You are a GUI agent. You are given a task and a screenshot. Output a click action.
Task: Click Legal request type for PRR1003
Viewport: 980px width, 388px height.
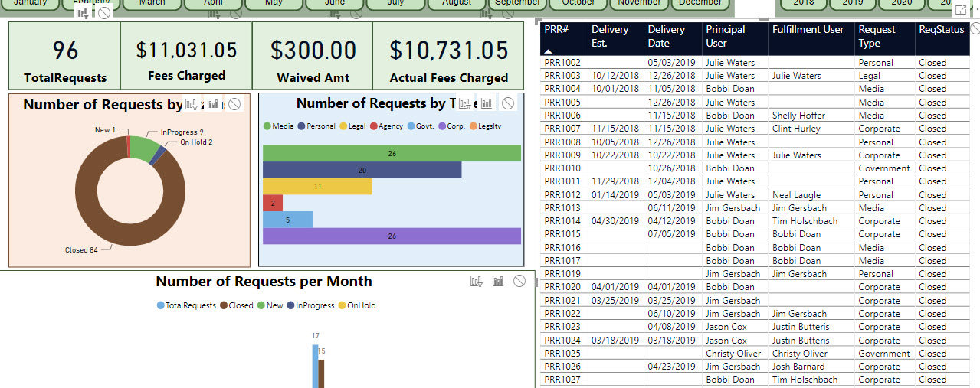[x=869, y=76]
